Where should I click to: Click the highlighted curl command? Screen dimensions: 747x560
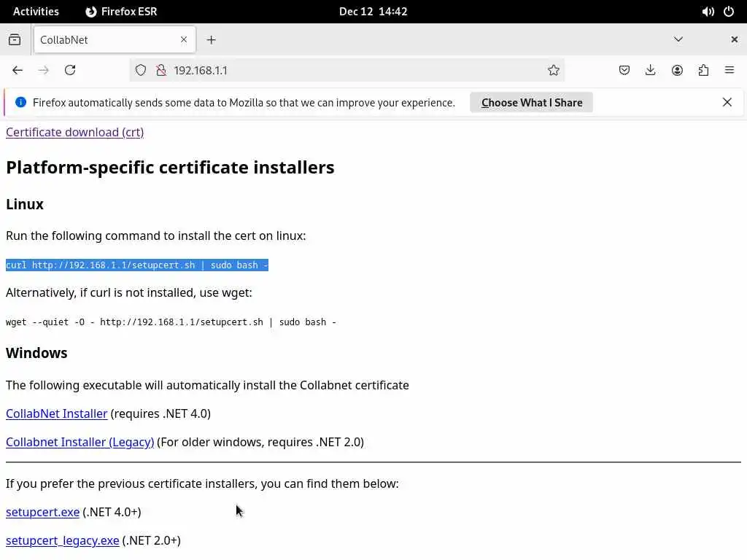(137, 265)
